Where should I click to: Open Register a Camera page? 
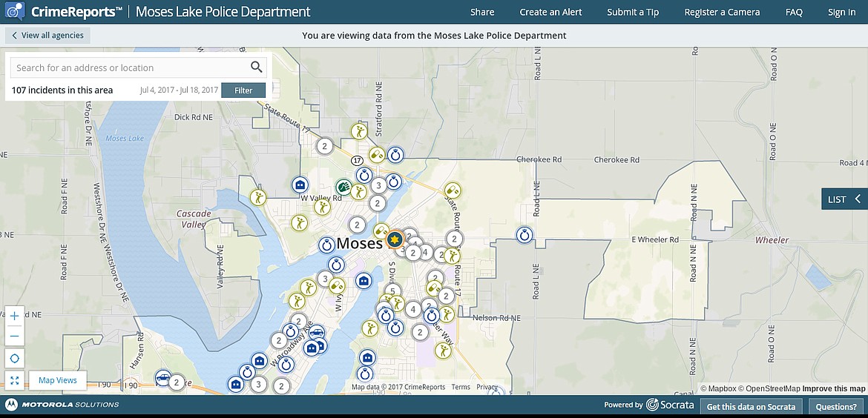[x=722, y=12]
